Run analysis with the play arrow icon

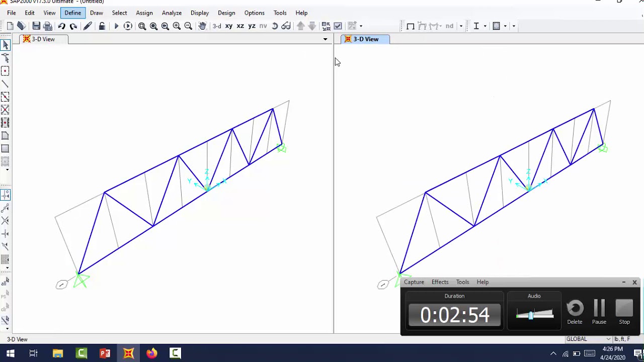(116, 26)
